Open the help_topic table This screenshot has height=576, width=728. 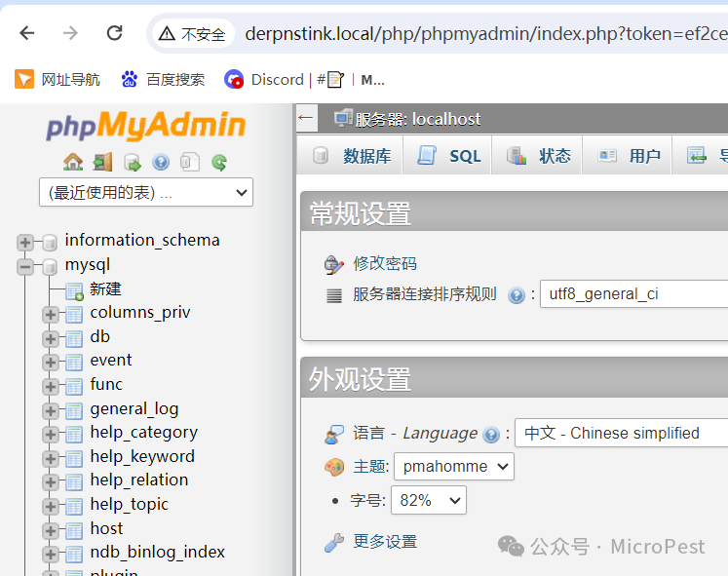pyautogui.click(x=129, y=505)
